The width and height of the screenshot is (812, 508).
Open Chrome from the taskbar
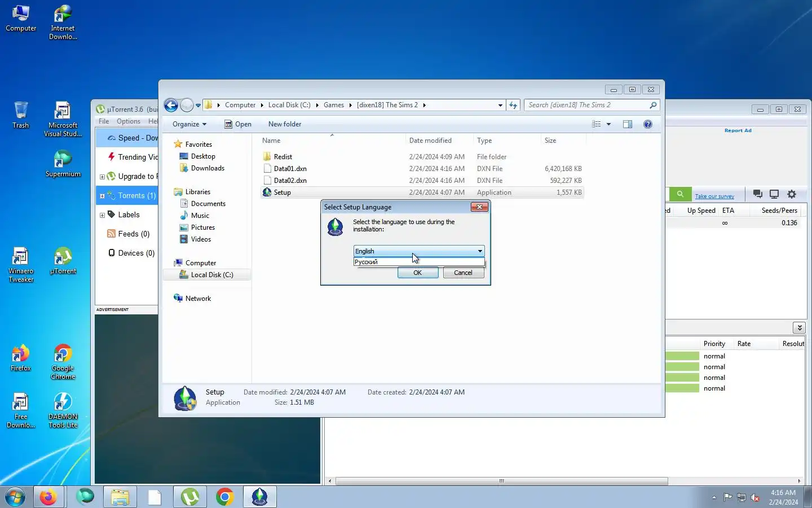click(x=225, y=497)
